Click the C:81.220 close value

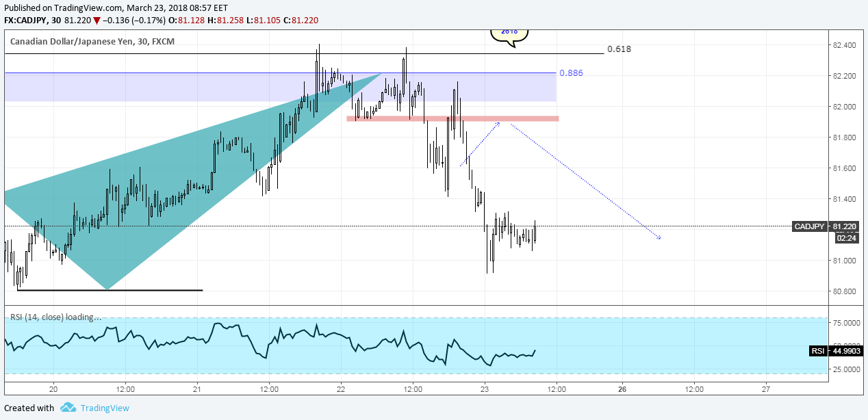pyautogui.click(x=301, y=21)
